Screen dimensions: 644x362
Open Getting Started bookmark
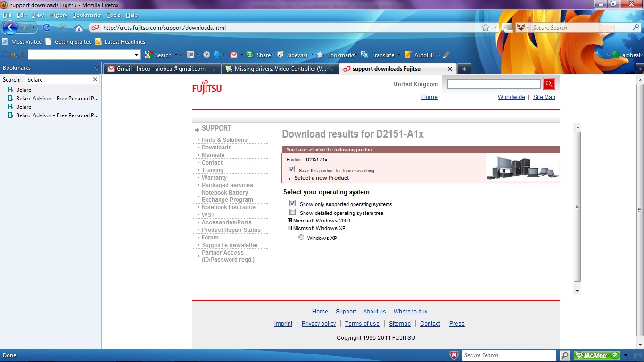click(68, 41)
